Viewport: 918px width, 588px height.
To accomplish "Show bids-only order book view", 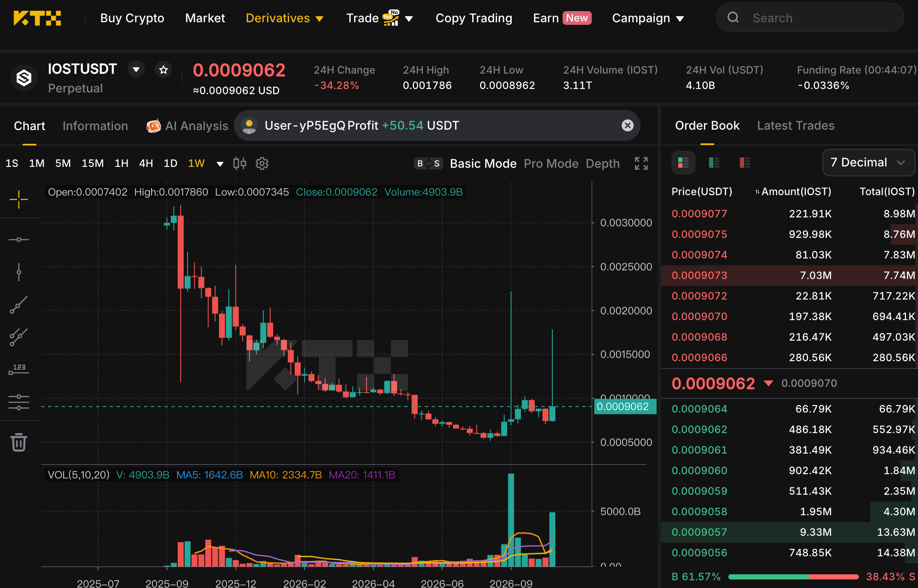I will (x=714, y=163).
